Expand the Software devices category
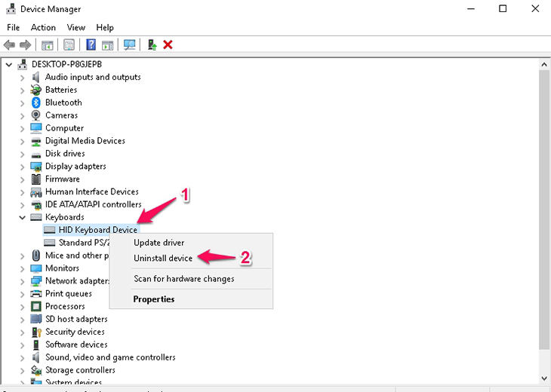551x392 pixels. 22,345
